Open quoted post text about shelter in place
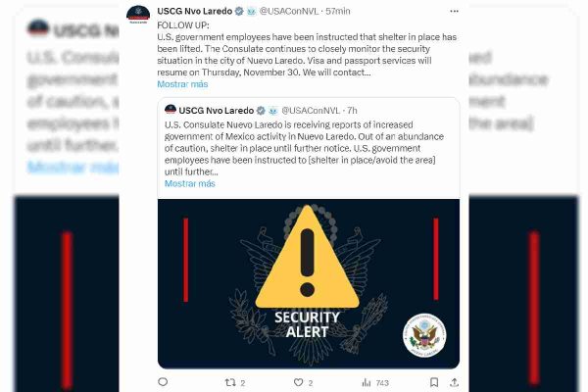This screenshot has width=588, height=392. click(304, 148)
